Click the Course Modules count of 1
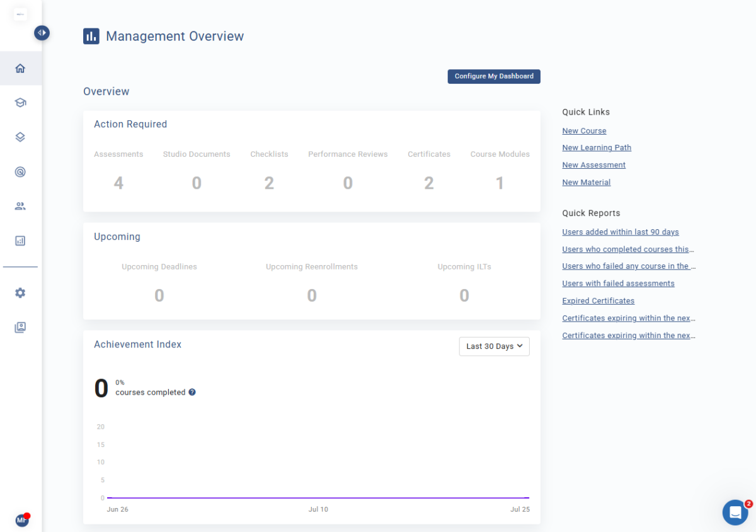The image size is (756, 532). click(500, 183)
